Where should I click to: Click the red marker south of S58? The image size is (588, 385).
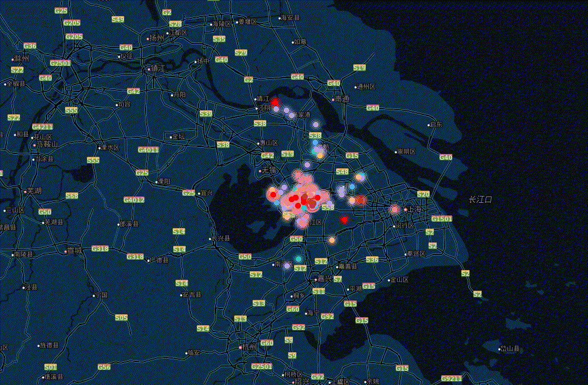[x=344, y=220]
